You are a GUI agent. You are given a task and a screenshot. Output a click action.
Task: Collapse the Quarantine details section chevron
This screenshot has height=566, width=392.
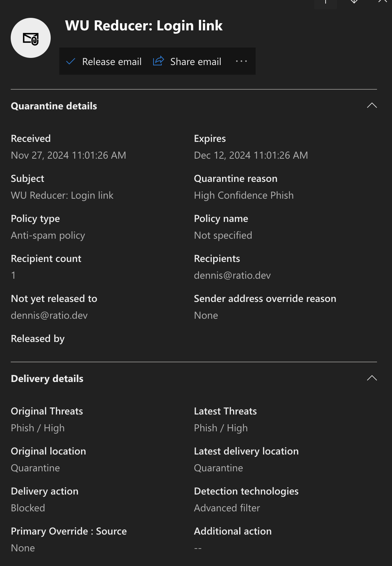point(372,105)
